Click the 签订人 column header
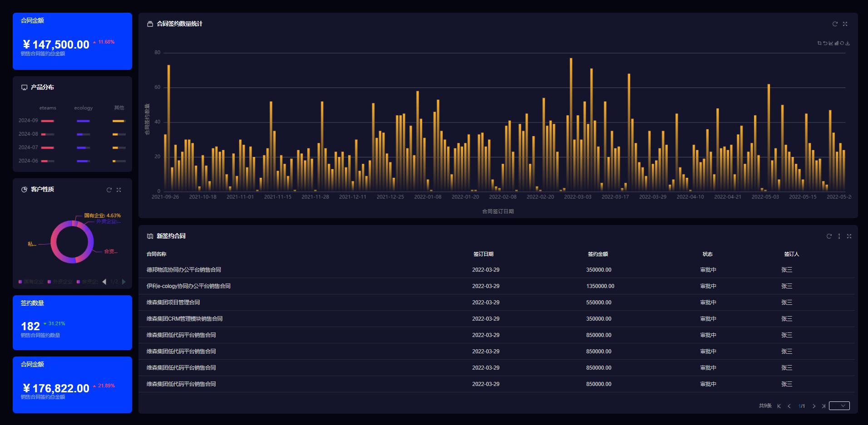The width and height of the screenshot is (868, 425). 791,254
